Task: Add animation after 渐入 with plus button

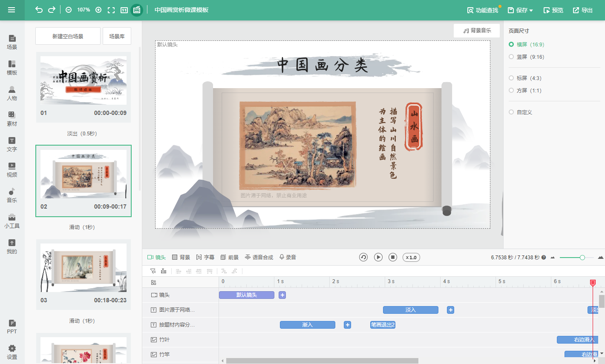Action: (347, 325)
